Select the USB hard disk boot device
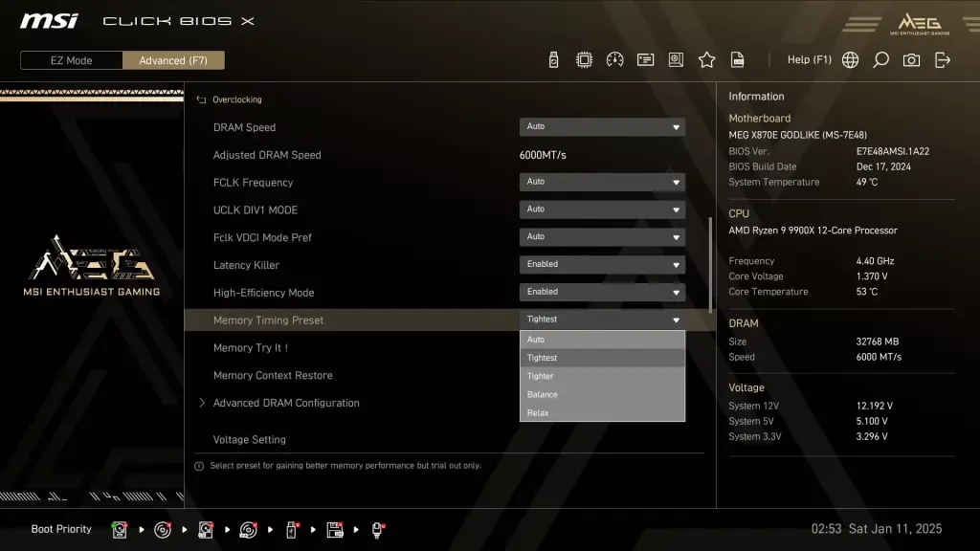980x551 pixels. tap(206, 530)
